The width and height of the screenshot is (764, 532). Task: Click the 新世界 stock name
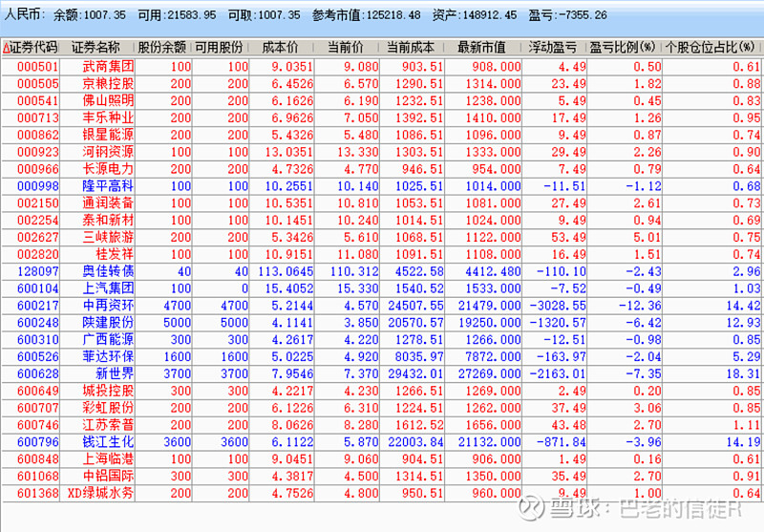[115, 373]
